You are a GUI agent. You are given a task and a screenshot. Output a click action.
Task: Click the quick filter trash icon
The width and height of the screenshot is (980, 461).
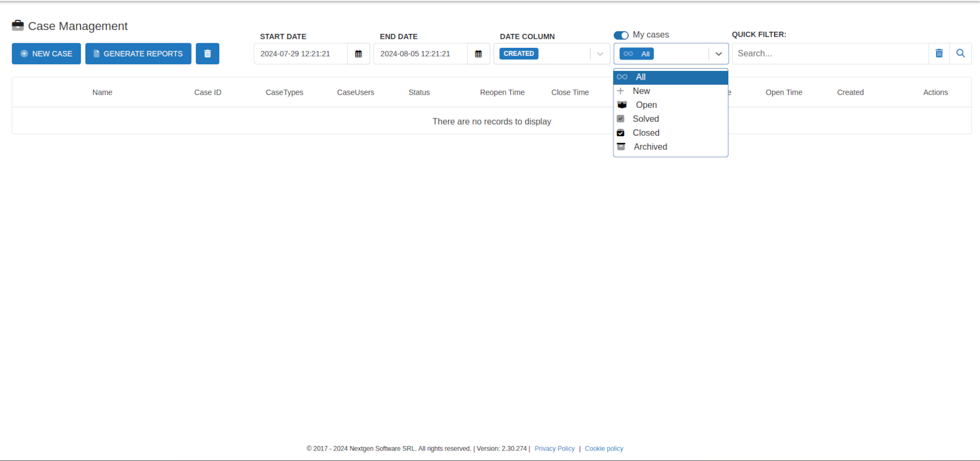pyautogui.click(x=939, y=53)
